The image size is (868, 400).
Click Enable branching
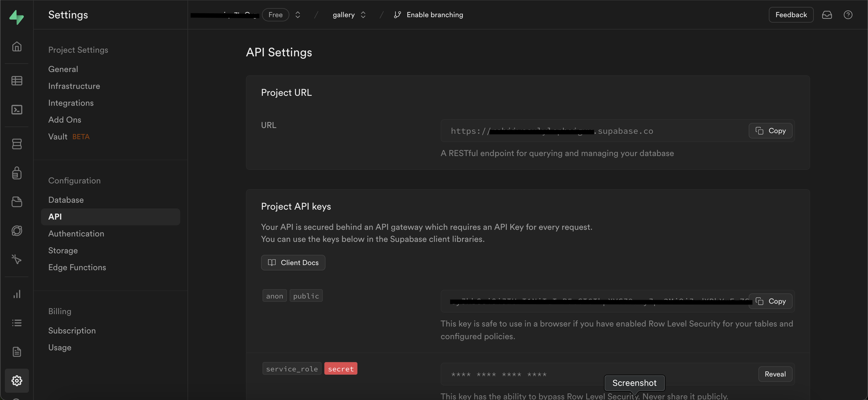point(428,15)
